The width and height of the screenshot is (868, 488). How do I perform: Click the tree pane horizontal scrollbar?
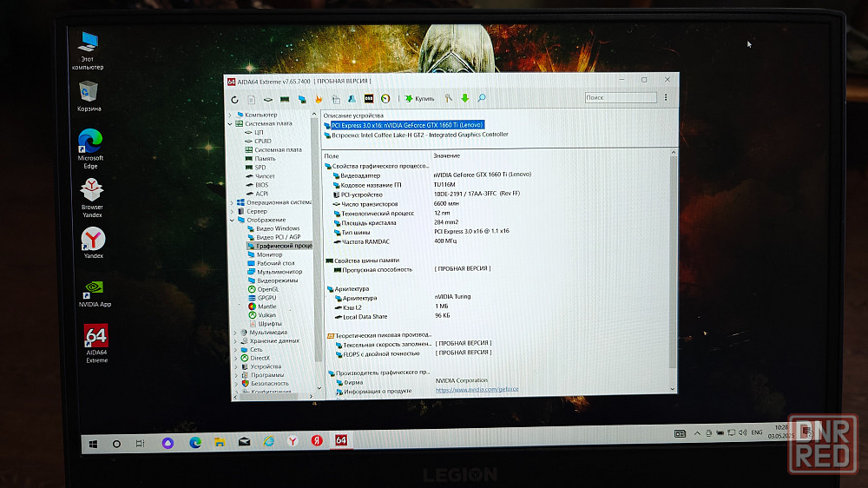pyautogui.click(x=273, y=396)
